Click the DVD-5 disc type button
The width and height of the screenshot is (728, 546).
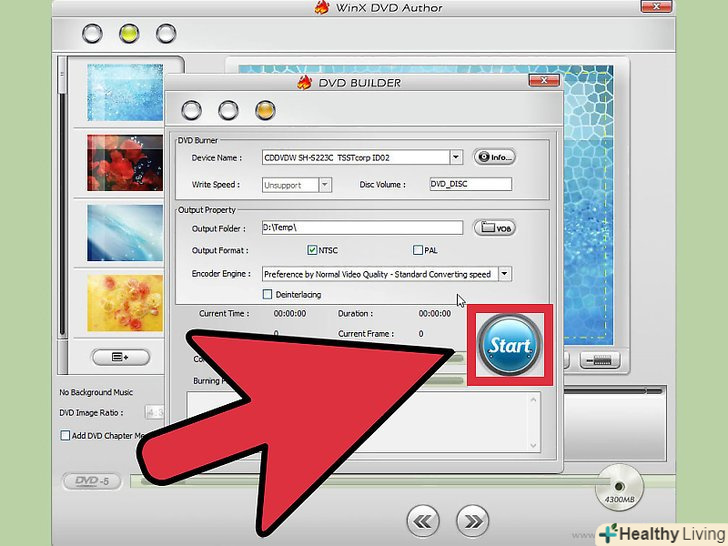pos(92,481)
